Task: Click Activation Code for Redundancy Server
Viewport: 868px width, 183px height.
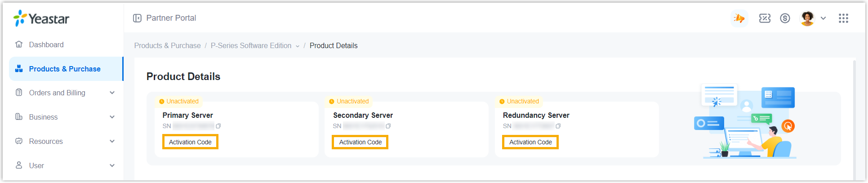Action: (530, 142)
